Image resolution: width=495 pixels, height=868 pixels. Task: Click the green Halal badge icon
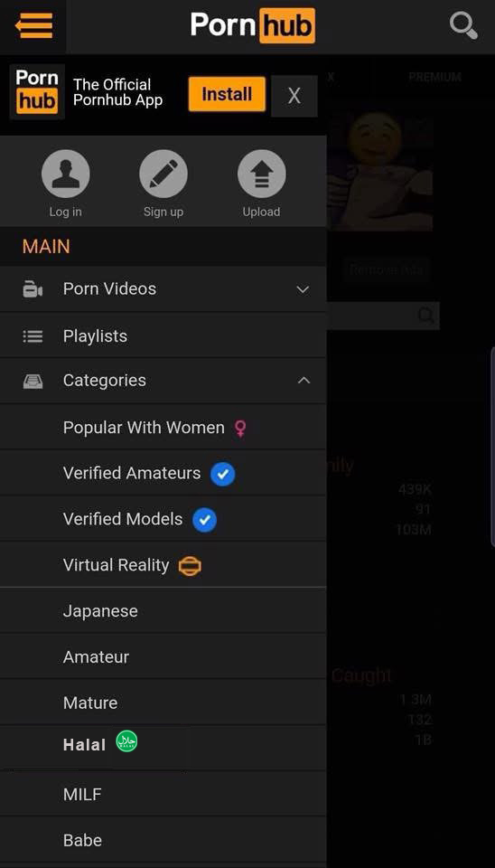[x=126, y=741]
